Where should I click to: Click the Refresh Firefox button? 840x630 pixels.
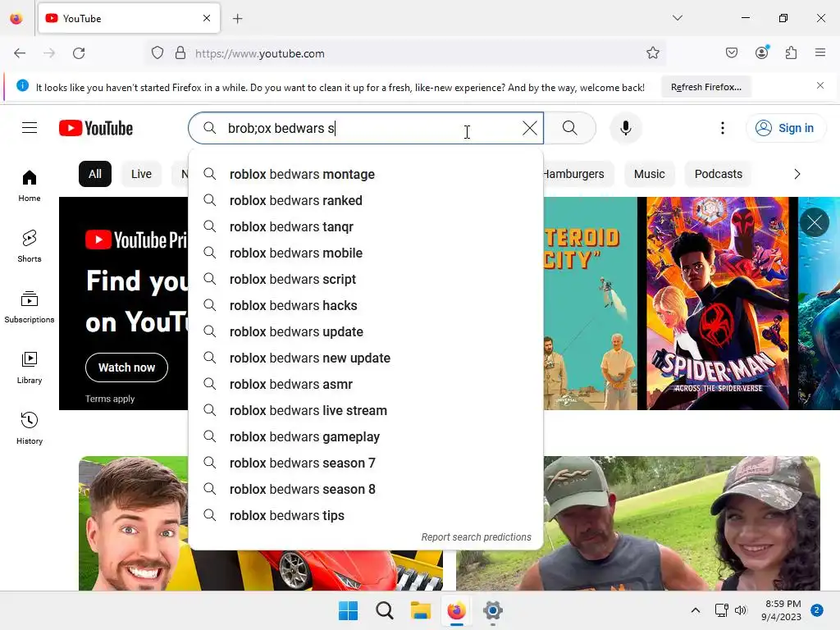(706, 87)
